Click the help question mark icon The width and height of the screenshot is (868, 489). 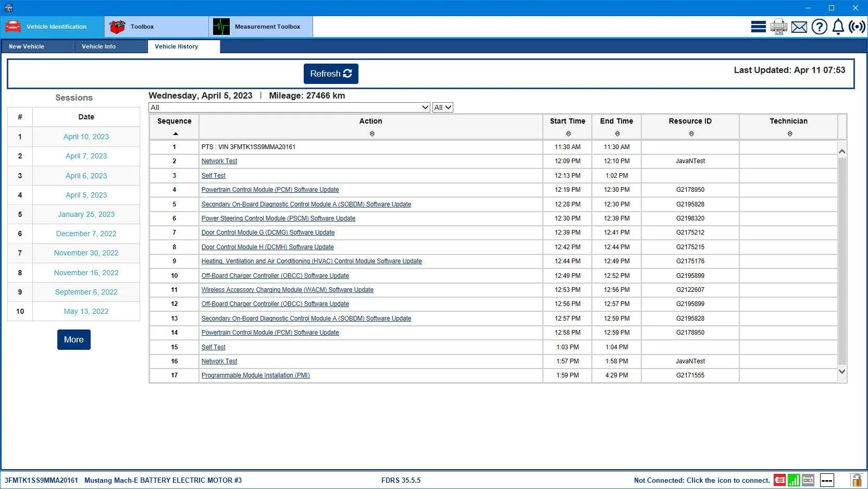click(819, 27)
